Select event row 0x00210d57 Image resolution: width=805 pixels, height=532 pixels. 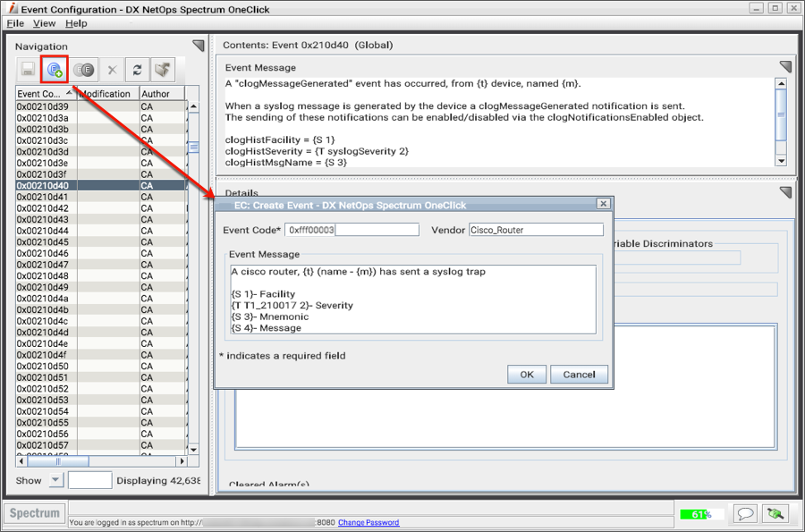coord(100,444)
